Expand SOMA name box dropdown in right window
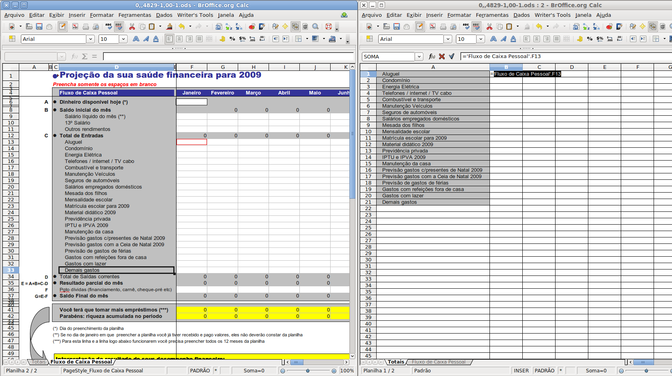 (419, 57)
